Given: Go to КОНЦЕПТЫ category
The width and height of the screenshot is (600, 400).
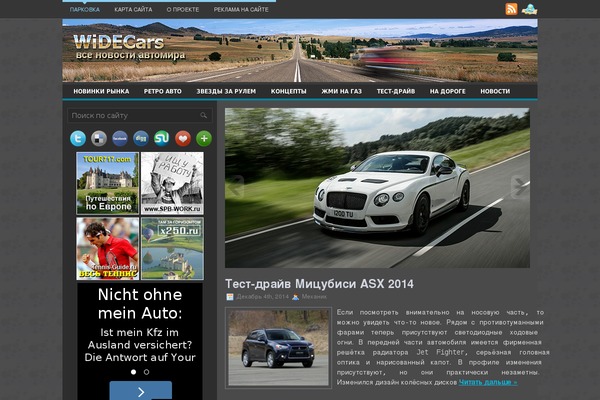Looking at the screenshot, I should [289, 91].
